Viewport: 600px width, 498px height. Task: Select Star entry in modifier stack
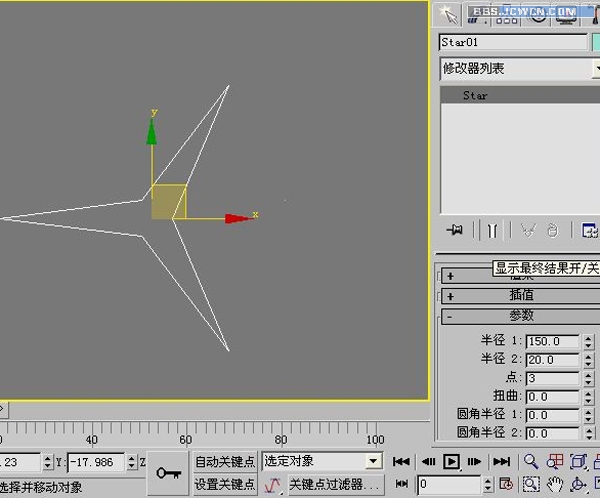coord(475,96)
